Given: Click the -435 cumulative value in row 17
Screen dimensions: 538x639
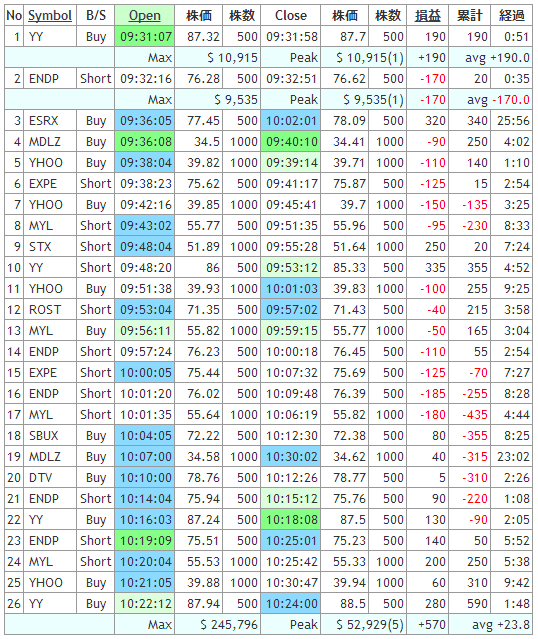Looking at the screenshot, I should [x=475, y=415].
